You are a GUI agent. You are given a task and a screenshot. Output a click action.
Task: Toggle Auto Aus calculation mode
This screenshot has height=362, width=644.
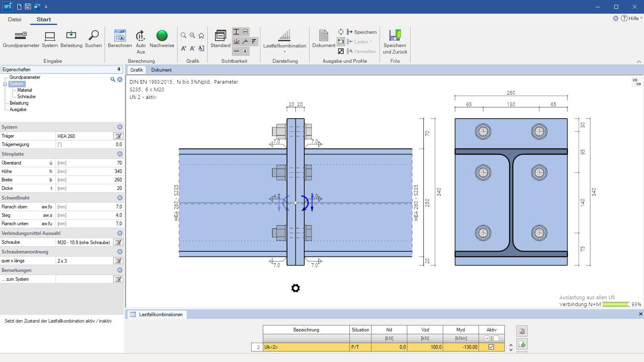click(x=140, y=36)
